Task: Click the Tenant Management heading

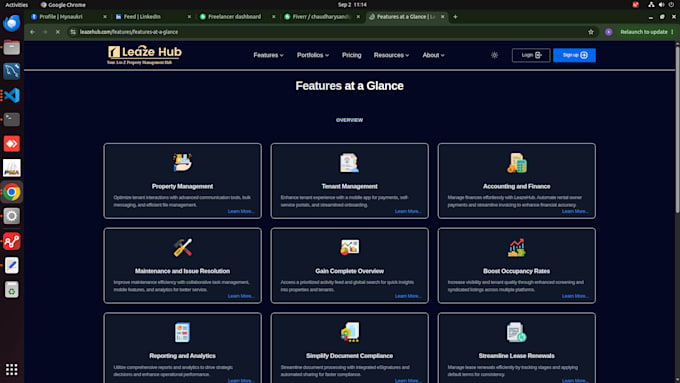Action: pyautogui.click(x=350, y=186)
